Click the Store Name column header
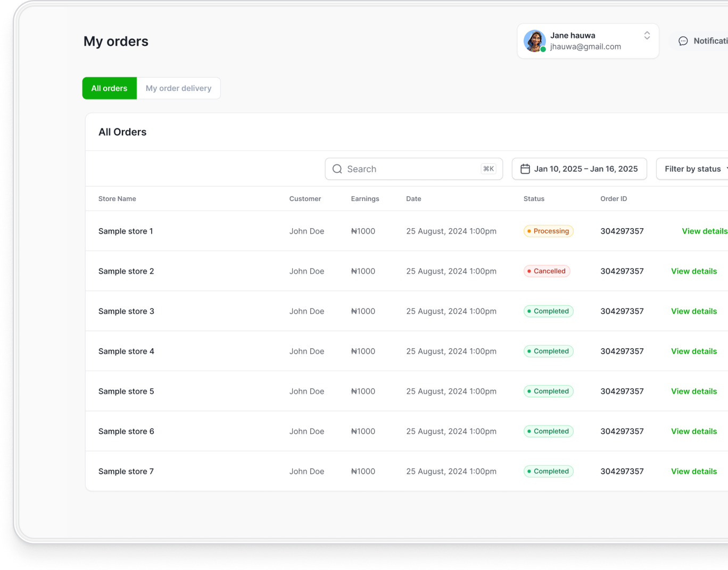Viewport: 728px width, 570px height. pyautogui.click(x=117, y=199)
